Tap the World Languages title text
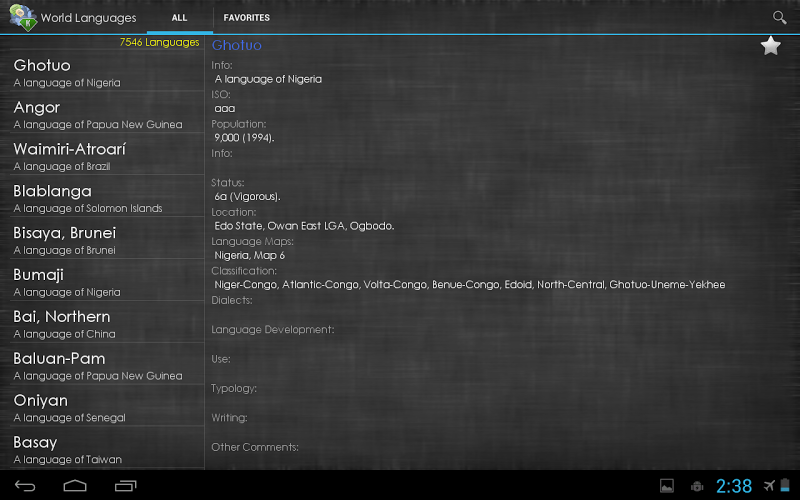The height and width of the screenshot is (500, 800). point(88,18)
